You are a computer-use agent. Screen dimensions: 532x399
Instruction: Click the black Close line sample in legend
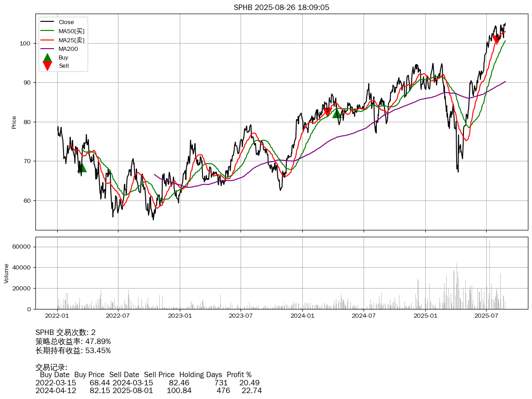[47, 22]
